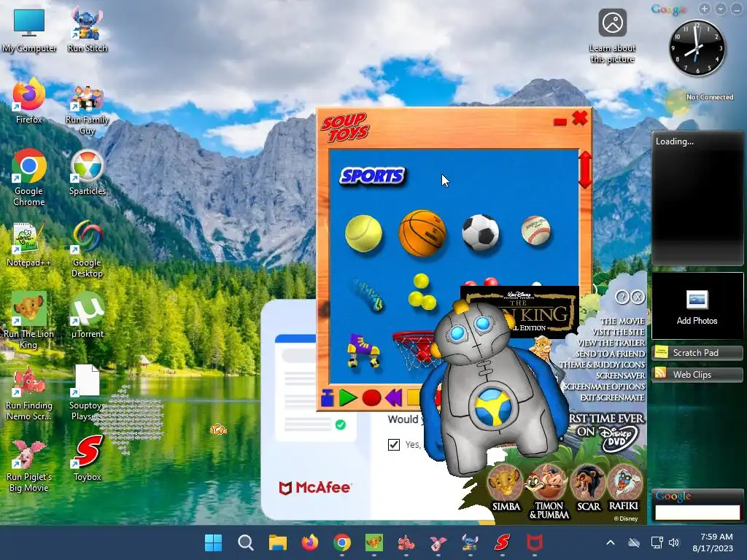Click the taskbar search magnifier
Image resolution: width=747 pixels, height=560 pixels.
[245, 542]
